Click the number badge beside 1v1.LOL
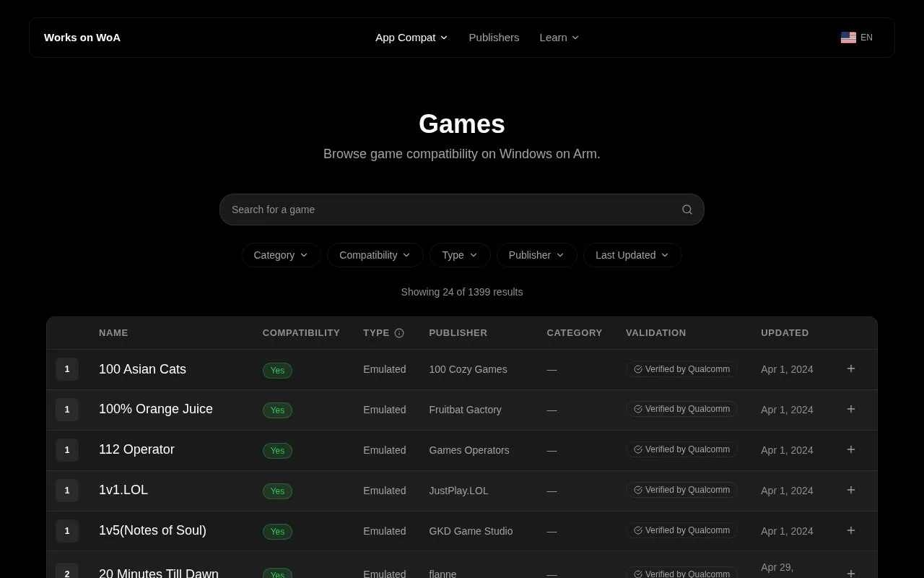The height and width of the screenshot is (578, 924). pyautogui.click(x=67, y=491)
